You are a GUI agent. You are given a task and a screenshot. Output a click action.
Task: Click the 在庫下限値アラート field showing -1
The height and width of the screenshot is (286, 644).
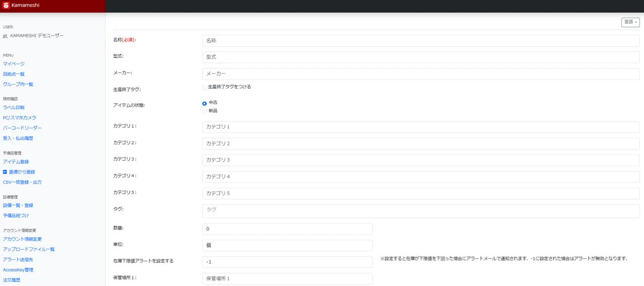[x=287, y=262]
